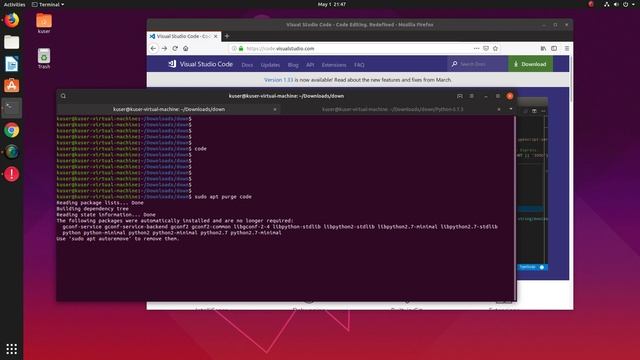
Task: Go to Firefox home page
Action: pyautogui.click(x=186, y=48)
